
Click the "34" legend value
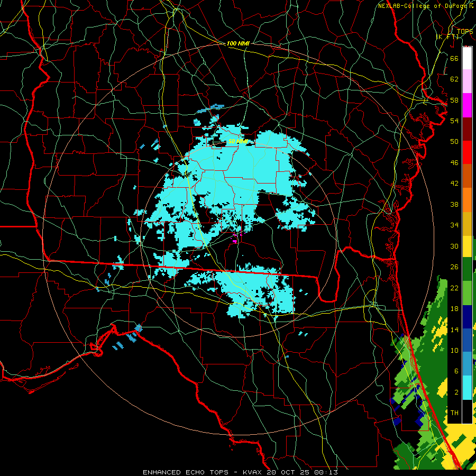click(x=454, y=225)
